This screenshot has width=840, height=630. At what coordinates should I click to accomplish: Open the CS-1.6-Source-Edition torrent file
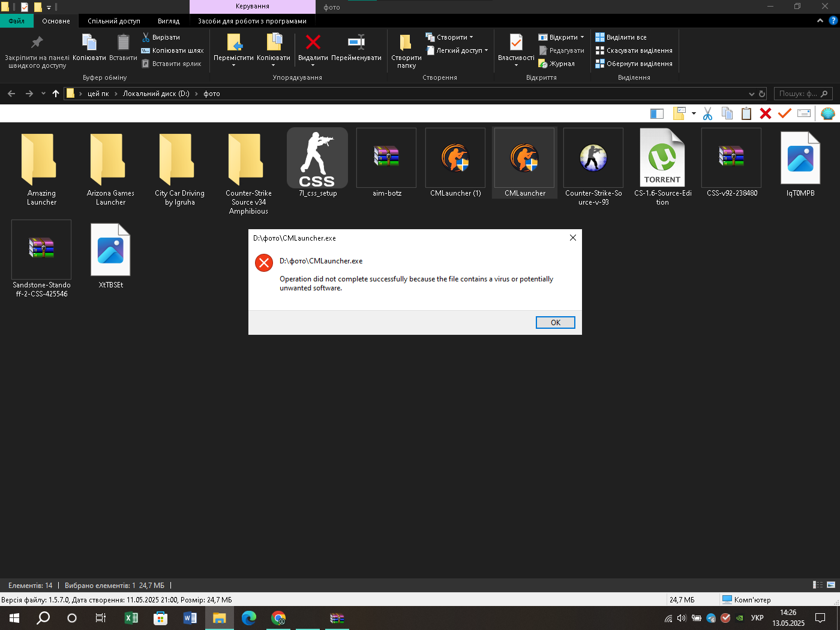click(x=662, y=159)
